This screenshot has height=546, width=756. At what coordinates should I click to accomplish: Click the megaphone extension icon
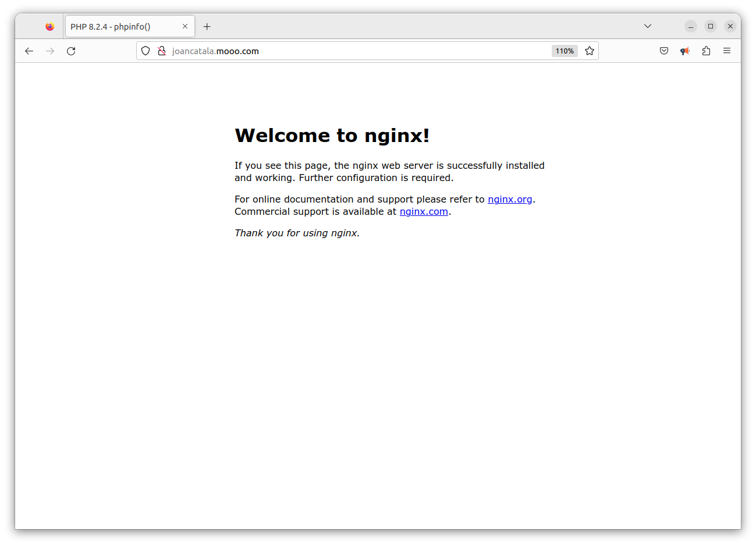tap(685, 51)
